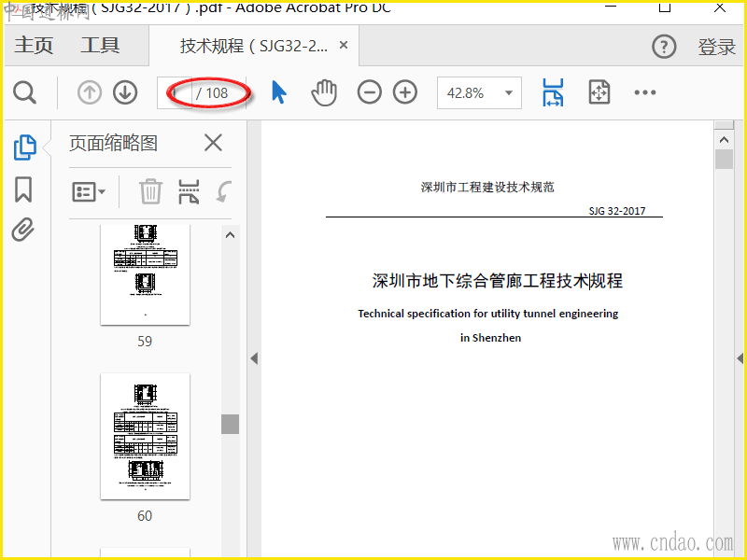Click the English subtitle Technical specification line
Image resolution: width=747 pixels, height=560 pixels.
point(488,314)
